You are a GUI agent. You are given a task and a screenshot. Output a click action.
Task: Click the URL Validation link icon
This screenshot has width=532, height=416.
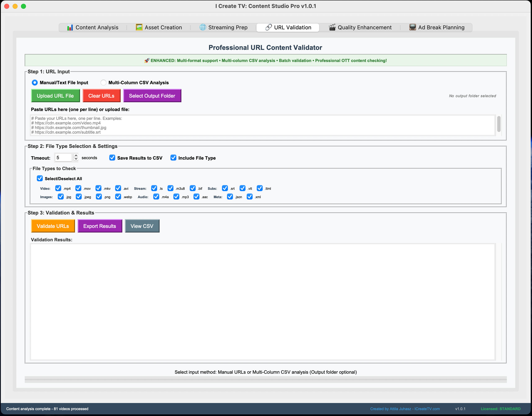pyautogui.click(x=269, y=27)
